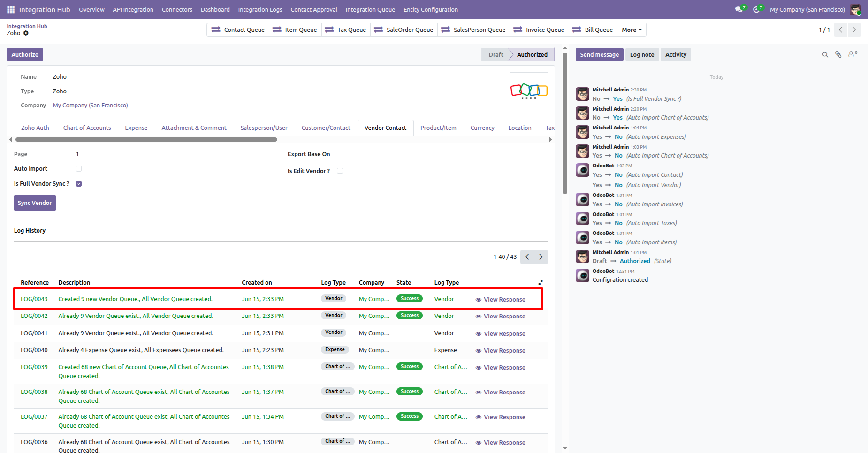Screen dimensions: 868x453
Task: Open the Contact Approval menu
Action: pyautogui.click(x=314, y=9)
